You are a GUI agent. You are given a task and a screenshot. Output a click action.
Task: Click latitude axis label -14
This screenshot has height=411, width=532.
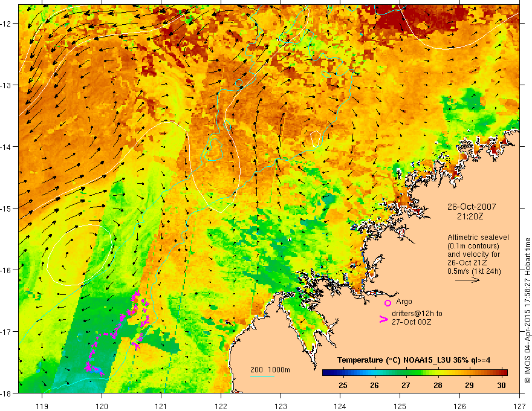point(6,147)
